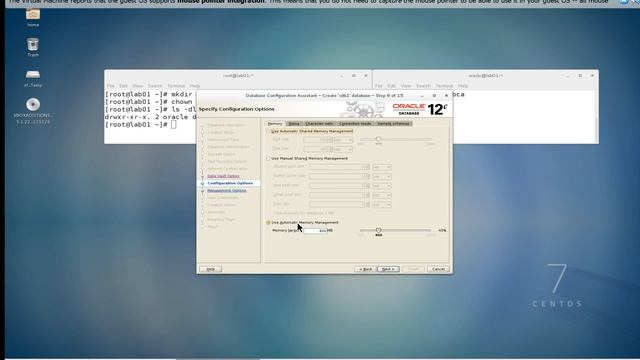Screen dimensions: 640x360
Task: Open the SGA size unit dropdown
Action: (x=343, y=140)
